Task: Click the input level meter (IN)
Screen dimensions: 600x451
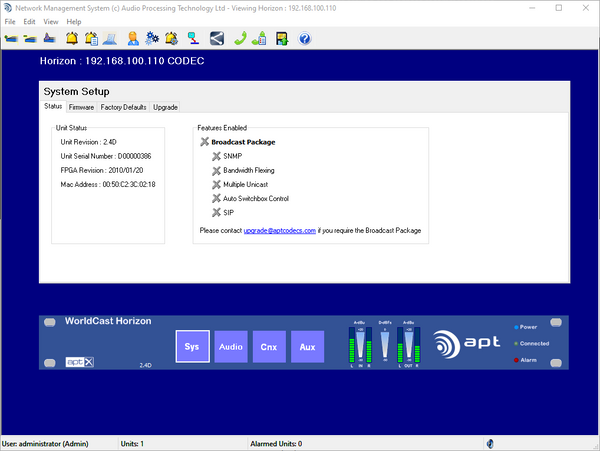Action: click(360, 345)
